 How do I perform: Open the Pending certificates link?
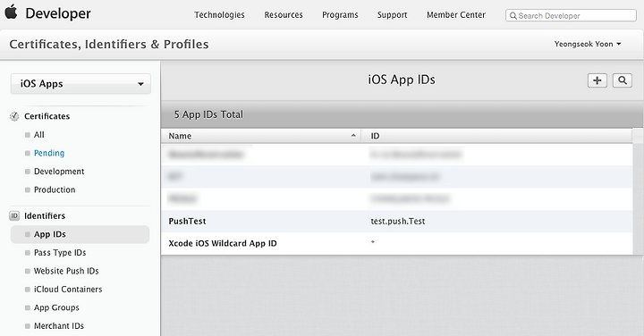pyautogui.click(x=49, y=153)
